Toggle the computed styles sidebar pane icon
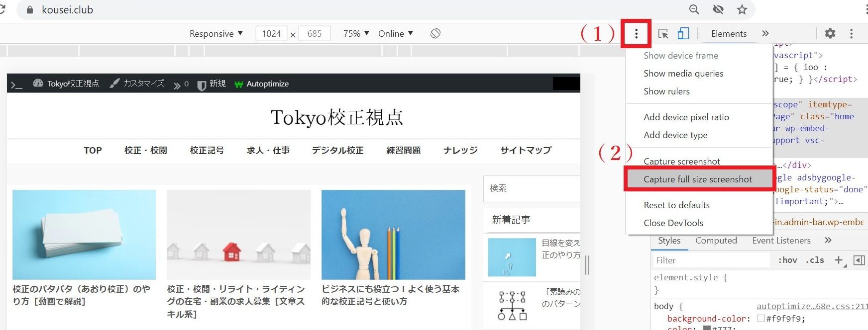The height and width of the screenshot is (330, 868). (859, 260)
